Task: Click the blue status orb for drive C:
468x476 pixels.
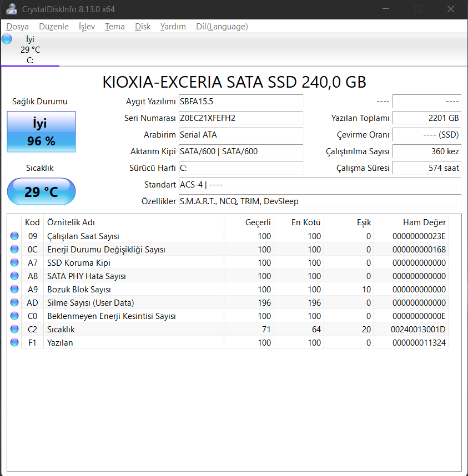Action: (x=7, y=39)
